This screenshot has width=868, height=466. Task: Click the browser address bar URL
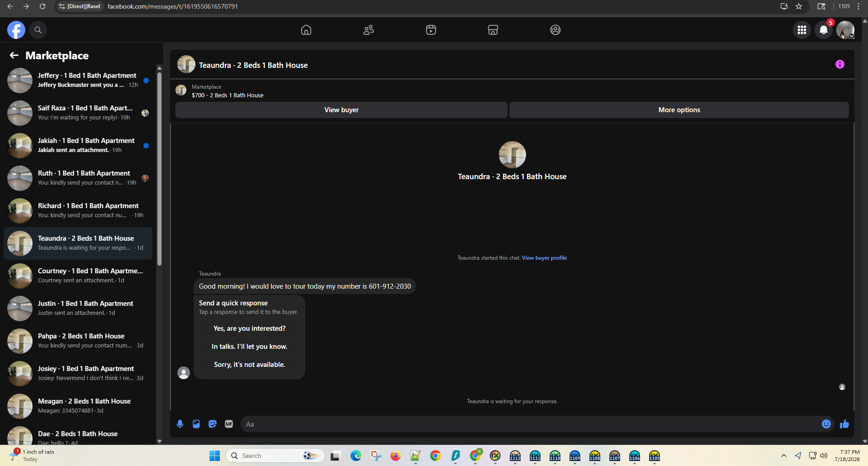click(x=173, y=6)
